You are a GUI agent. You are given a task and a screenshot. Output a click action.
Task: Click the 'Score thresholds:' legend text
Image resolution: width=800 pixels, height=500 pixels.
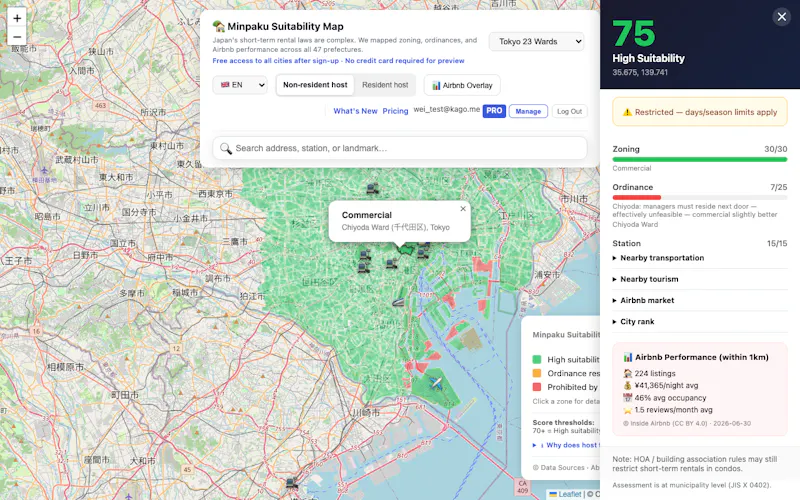pyautogui.click(x=563, y=422)
